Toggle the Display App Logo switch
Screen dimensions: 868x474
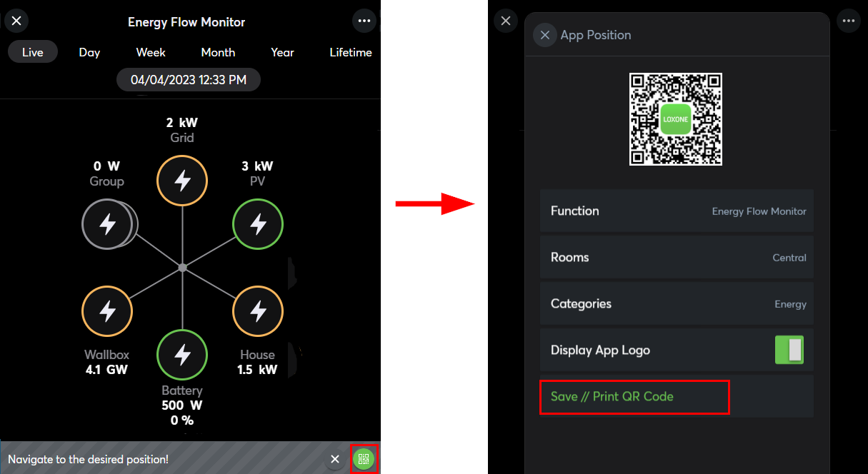pyautogui.click(x=789, y=351)
